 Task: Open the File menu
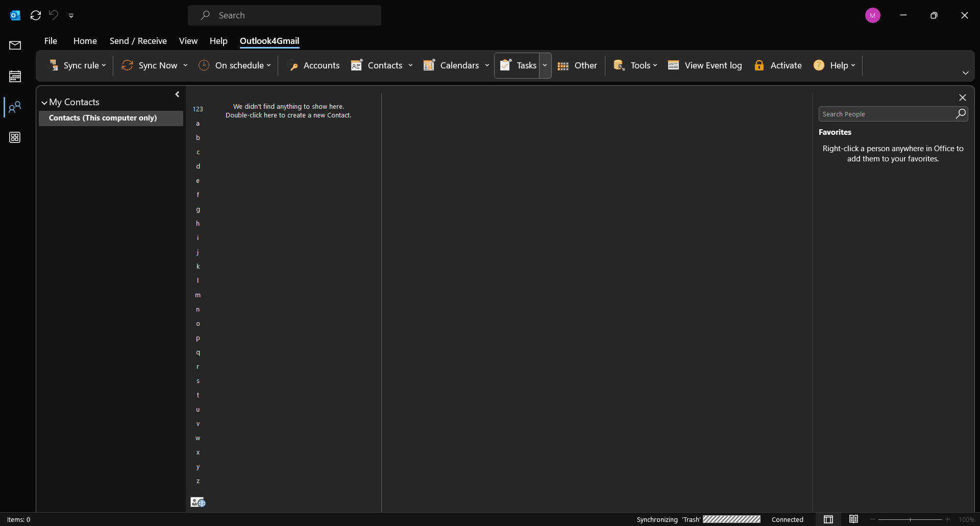(x=51, y=41)
